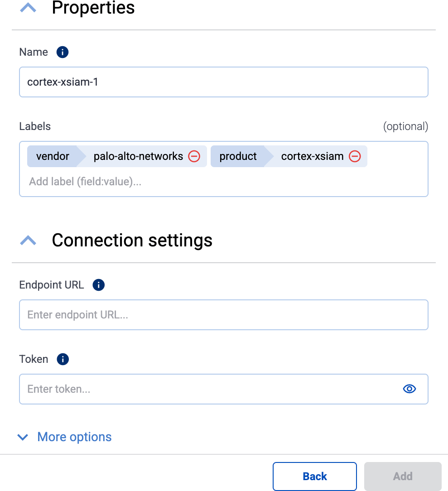This screenshot has width=448, height=491.
Task: Click the cortex-xsiam-1 name field
Action: point(224,82)
